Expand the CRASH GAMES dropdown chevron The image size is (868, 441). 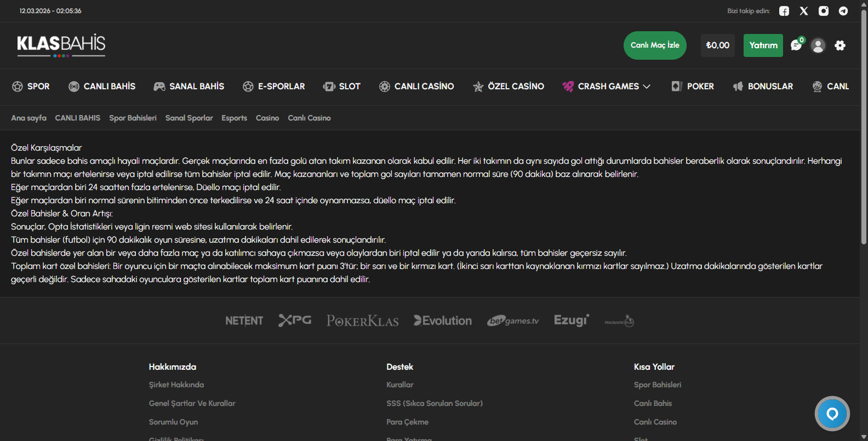pyautogui.click(x=647, y=87)
